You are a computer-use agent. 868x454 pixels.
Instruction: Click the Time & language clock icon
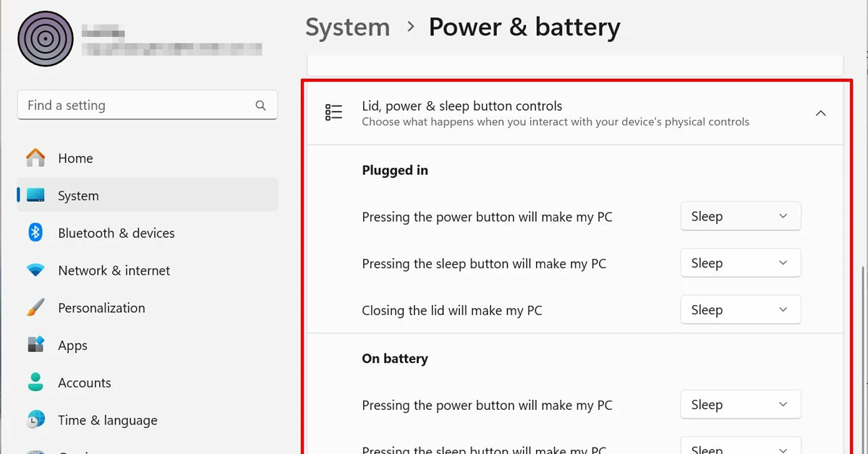click(x=35, y=420)
